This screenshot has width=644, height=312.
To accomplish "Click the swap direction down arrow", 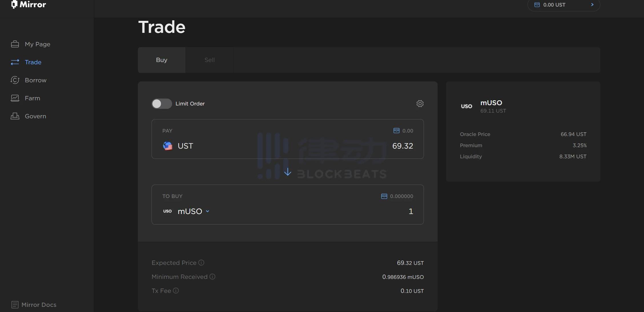I will [x=288, y=171].
